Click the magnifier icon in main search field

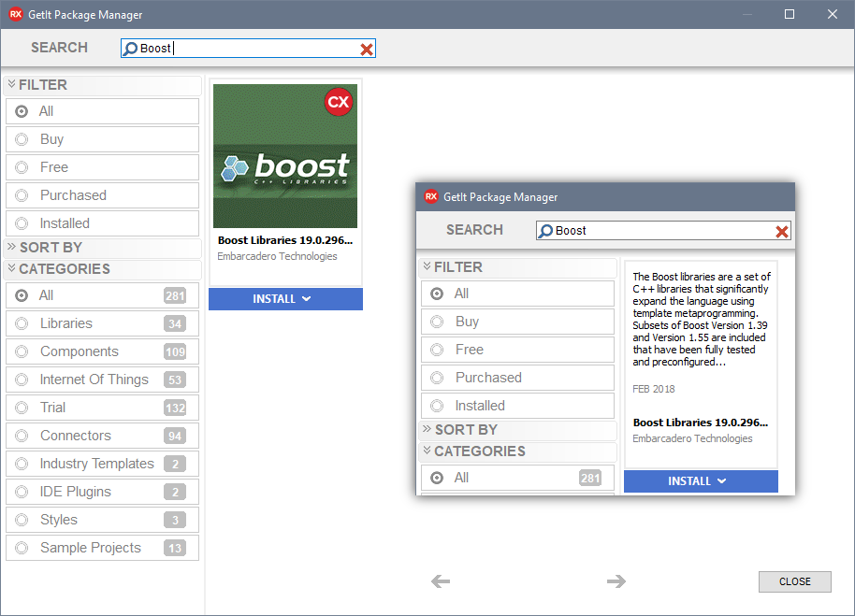coord(130,49)
